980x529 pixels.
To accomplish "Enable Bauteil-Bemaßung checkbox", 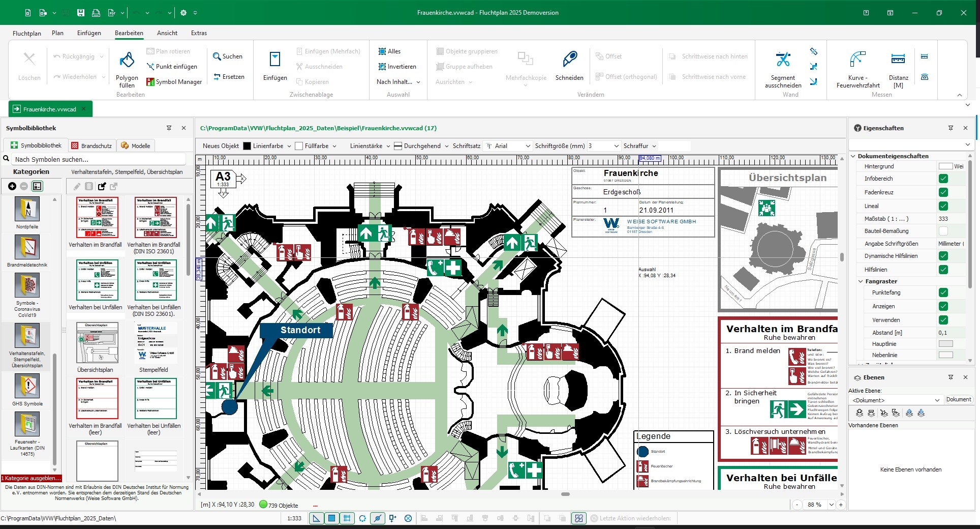I will point(943,231).
